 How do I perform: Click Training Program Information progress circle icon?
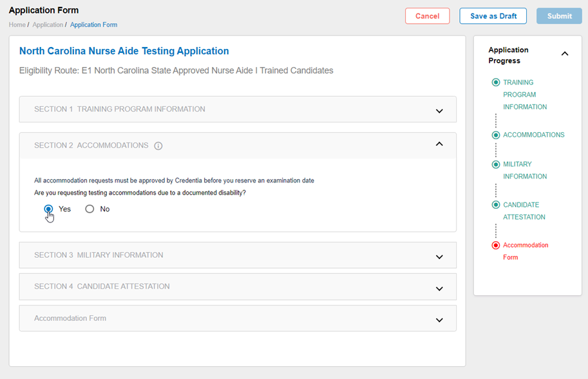pyautogui.click(x=496, y=82)
